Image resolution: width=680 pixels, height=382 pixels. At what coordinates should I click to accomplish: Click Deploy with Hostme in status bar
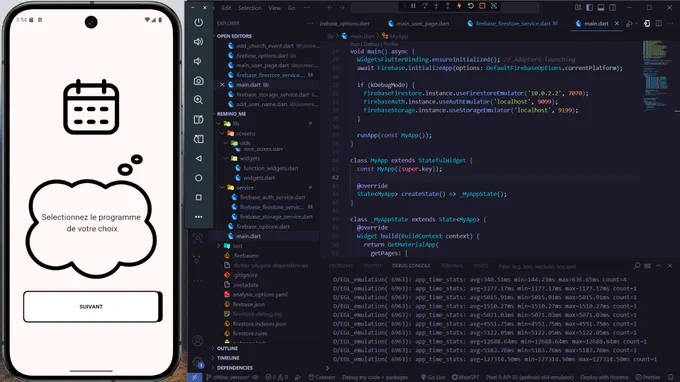coord(604,377)
